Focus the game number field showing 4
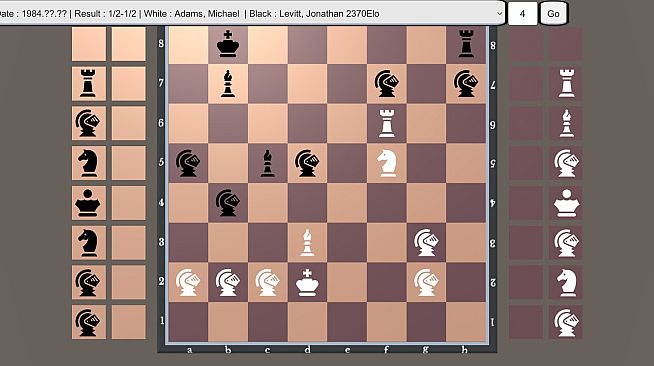Screen dimensions: 654x366 click(x=522, y=13)
